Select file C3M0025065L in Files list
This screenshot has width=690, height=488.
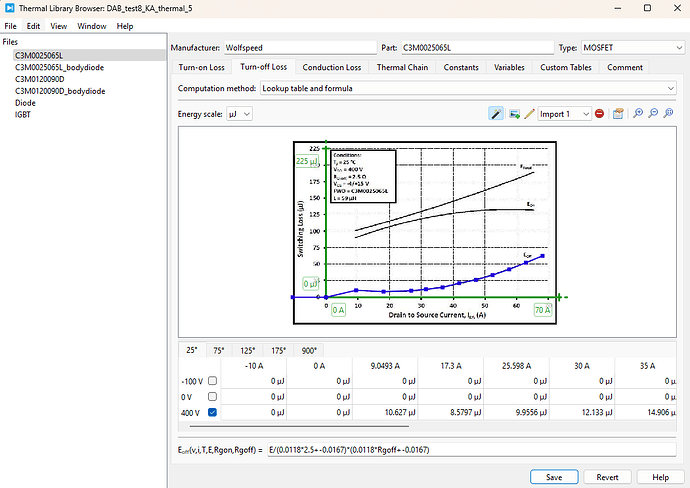(89, 55)
